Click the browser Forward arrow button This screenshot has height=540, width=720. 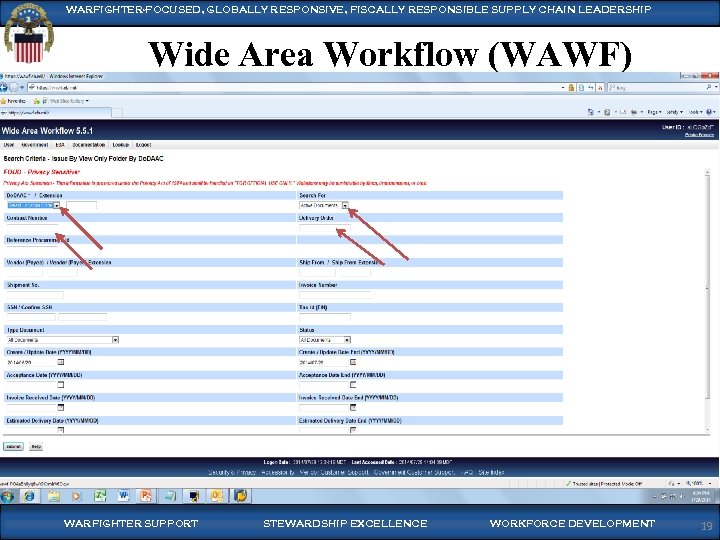point(13,87)
